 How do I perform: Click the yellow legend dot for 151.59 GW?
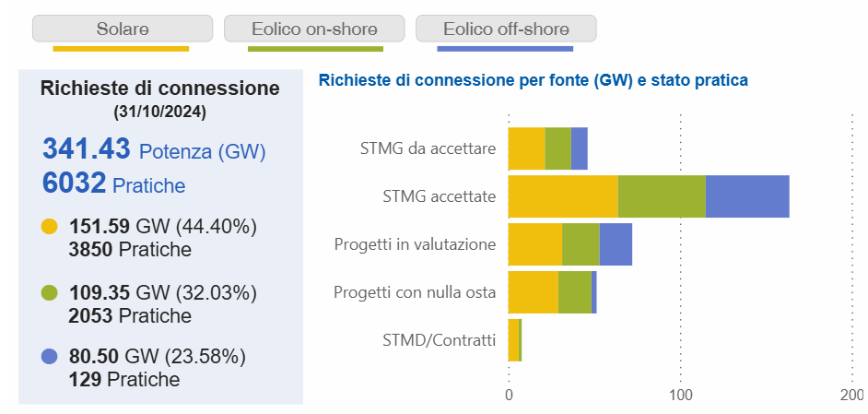(x=50, y=227)
